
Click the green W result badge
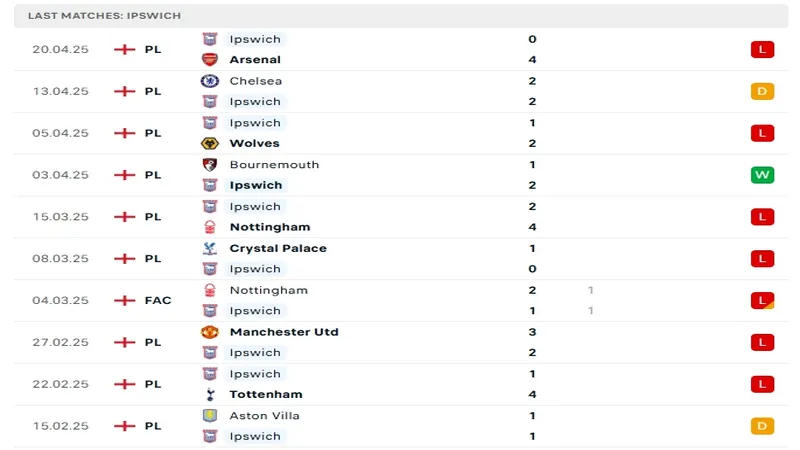(762, 175)
